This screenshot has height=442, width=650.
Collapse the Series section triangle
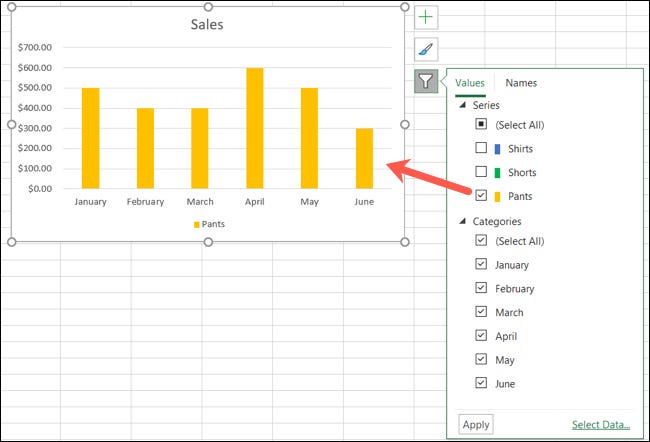[x=462, y=105]
